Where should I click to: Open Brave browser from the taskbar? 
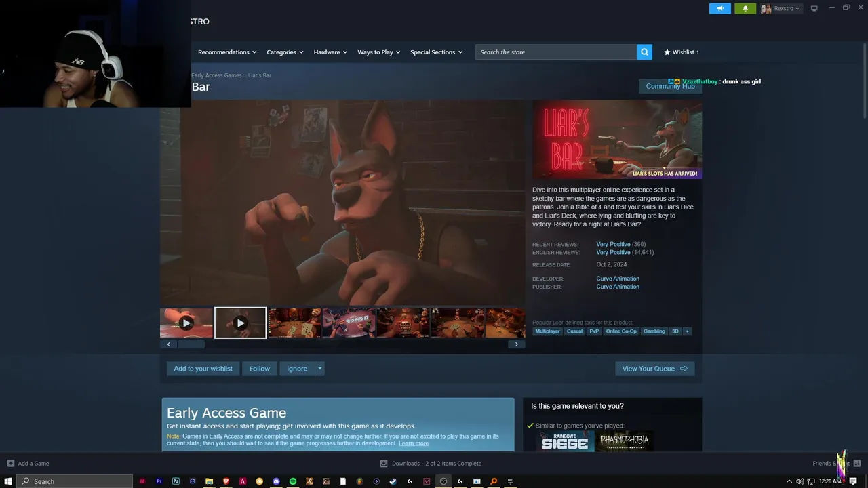[226, 481]
